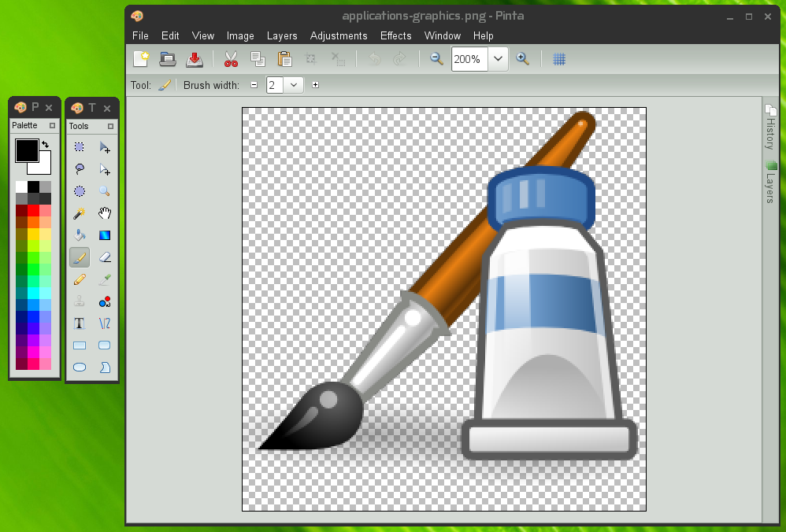Select the Rounded Rectangle tool
The height and width of the screenshot is (532, 786).
[104, 345]
